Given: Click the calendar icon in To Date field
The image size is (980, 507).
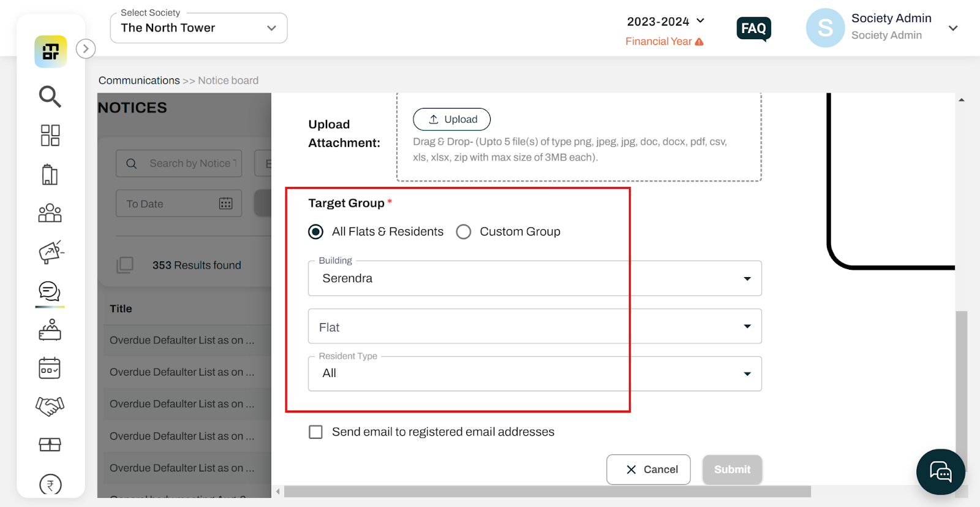Looking at the screenshot, I should (x=225, y=204).
